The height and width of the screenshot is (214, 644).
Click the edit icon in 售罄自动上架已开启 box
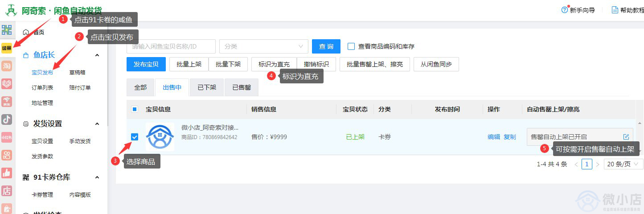[x=626, y=137]
